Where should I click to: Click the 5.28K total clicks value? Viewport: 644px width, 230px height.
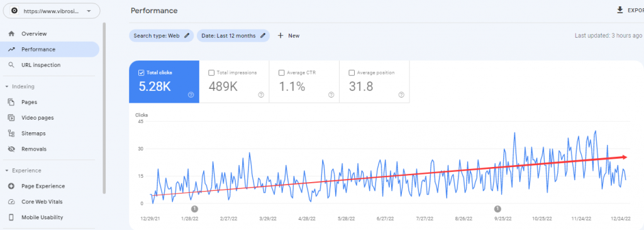[155, 86]
